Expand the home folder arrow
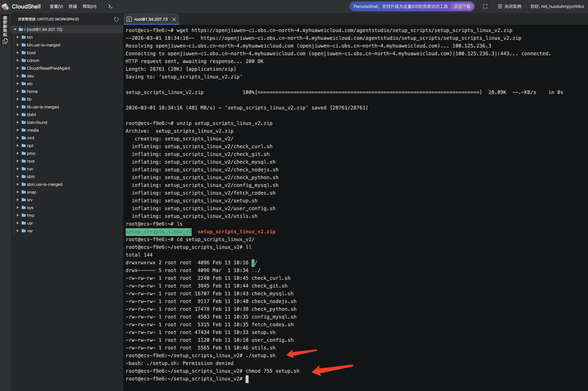This screenshot has width=588, height=391. point(17,91)
